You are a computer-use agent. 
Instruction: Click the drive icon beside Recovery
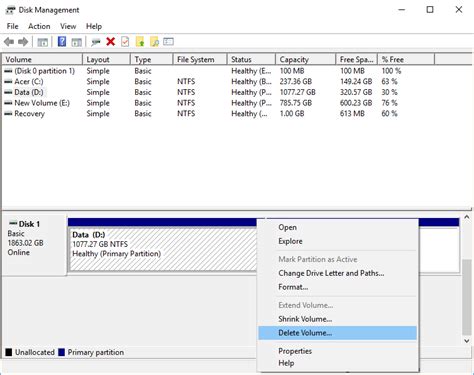point(8,114)
